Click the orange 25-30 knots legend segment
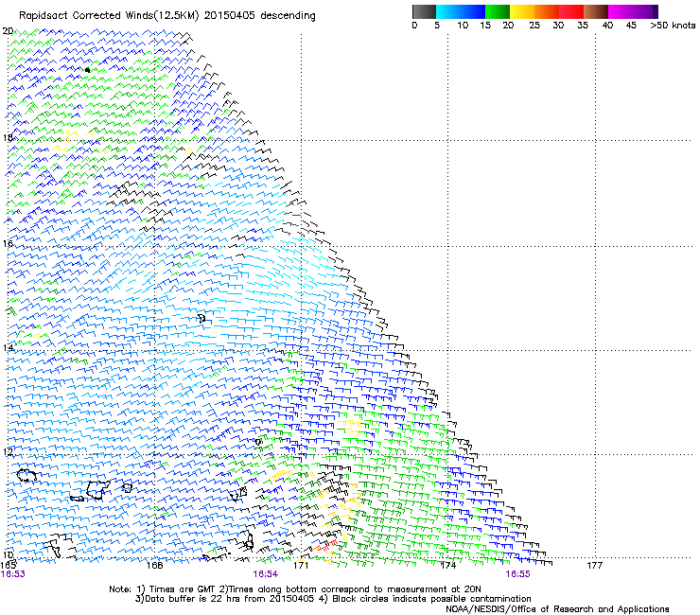Screen dimensions: 700x615 pos(547,11)
